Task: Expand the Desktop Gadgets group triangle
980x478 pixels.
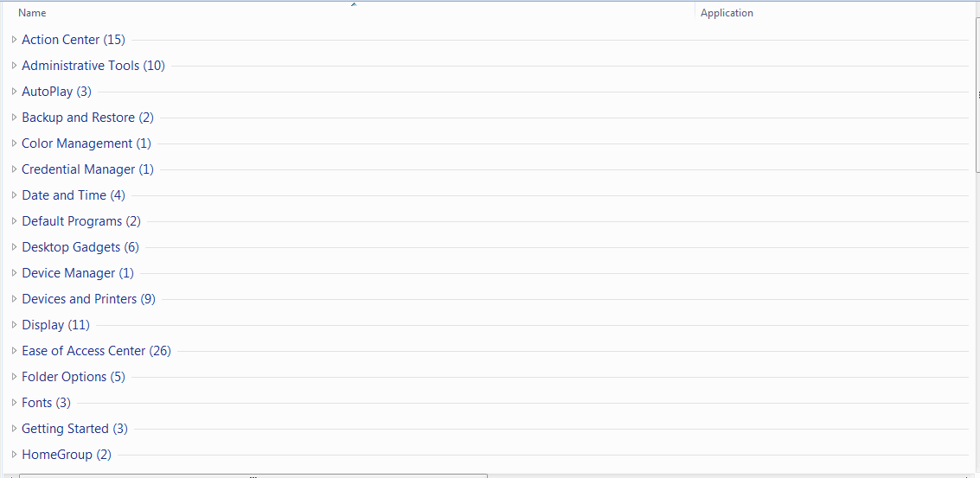Action: [14, 247]
